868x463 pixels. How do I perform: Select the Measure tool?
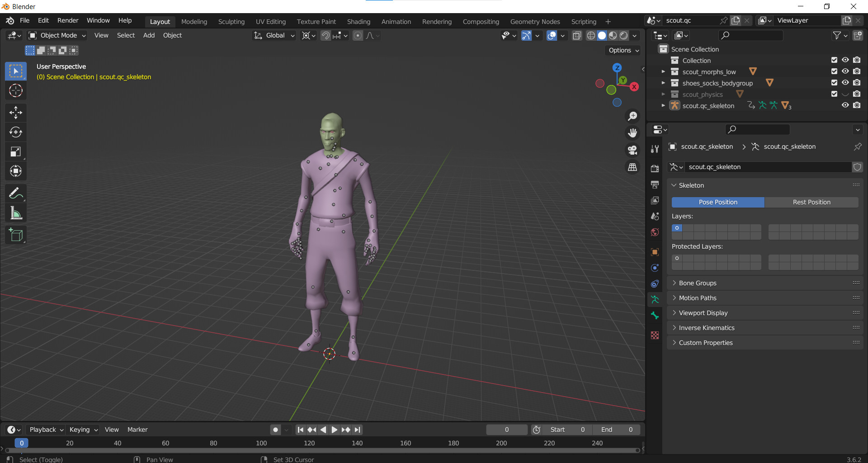click(x=16, y=213)
